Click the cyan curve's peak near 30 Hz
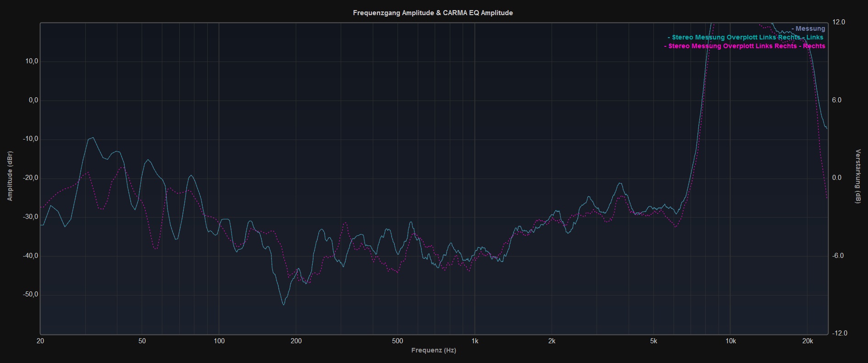This screenshot has width=868, height=363. (x=93, y=138)
